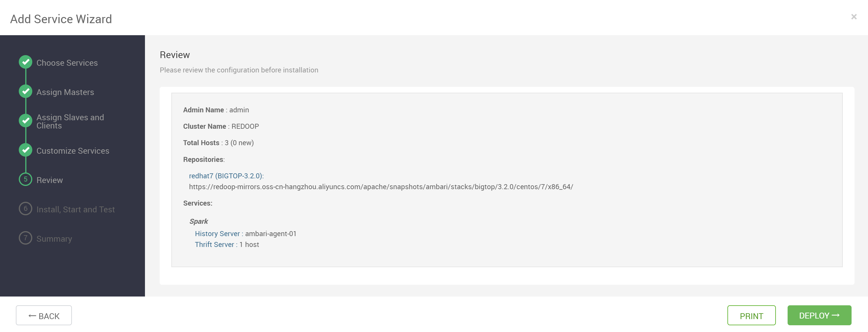Open the Assign Masters wizard step
The image size is (868, 332).
click(65, 92)
